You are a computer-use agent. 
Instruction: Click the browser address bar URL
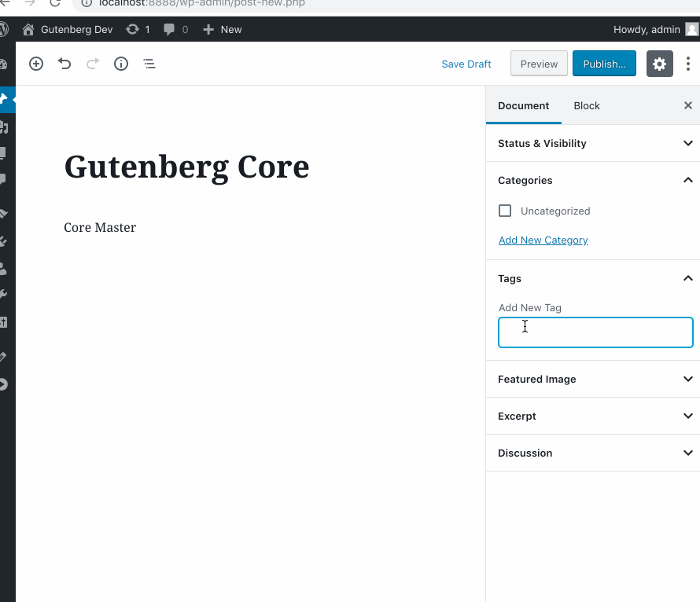202,4
